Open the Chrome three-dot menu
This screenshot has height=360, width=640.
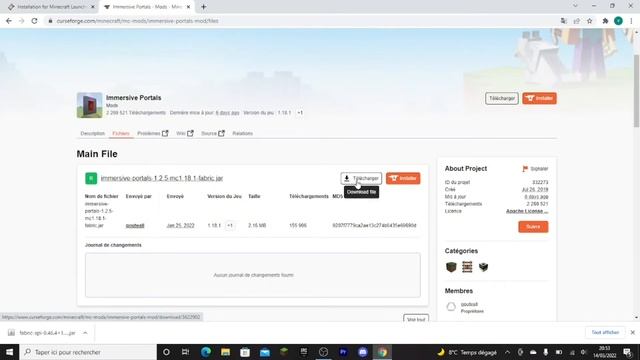pyautogui.click(x=631, y=21)
